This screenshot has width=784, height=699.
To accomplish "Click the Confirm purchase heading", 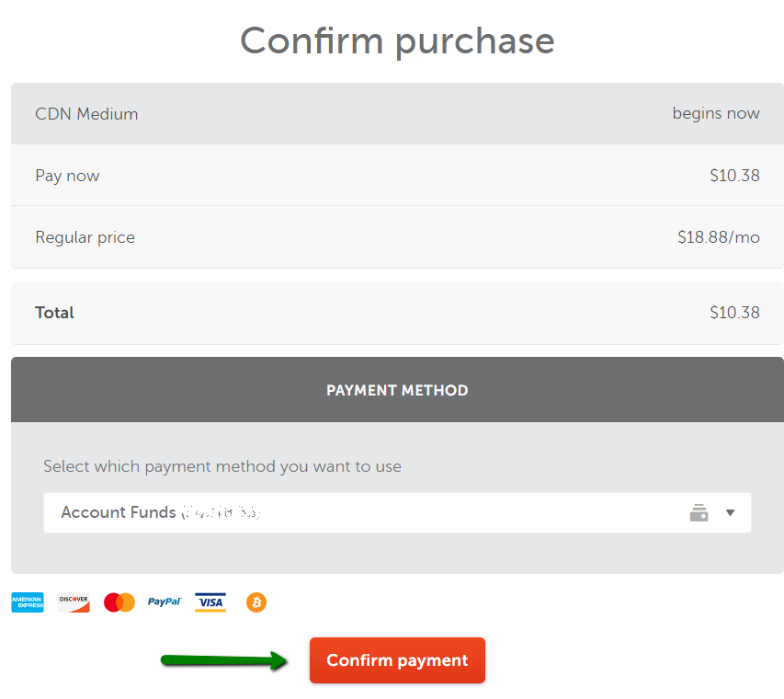I will tap(397, 41).
